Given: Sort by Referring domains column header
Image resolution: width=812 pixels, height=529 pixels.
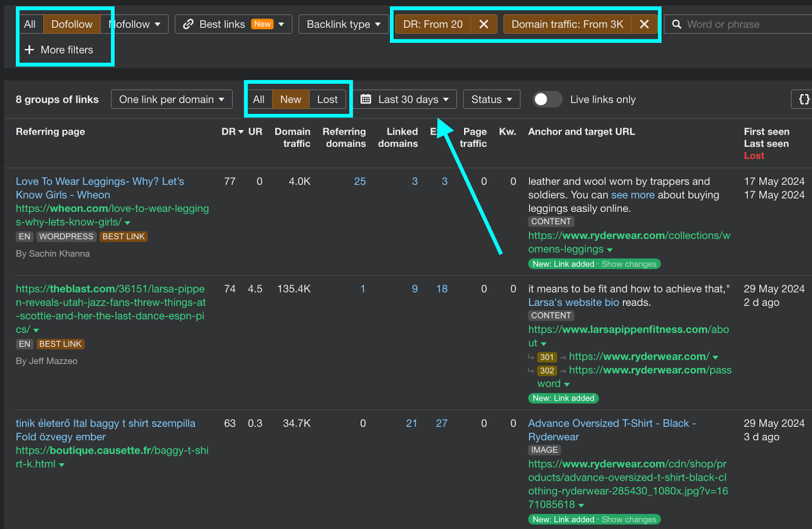Looking at the screenshot, I should click(345, 137).
